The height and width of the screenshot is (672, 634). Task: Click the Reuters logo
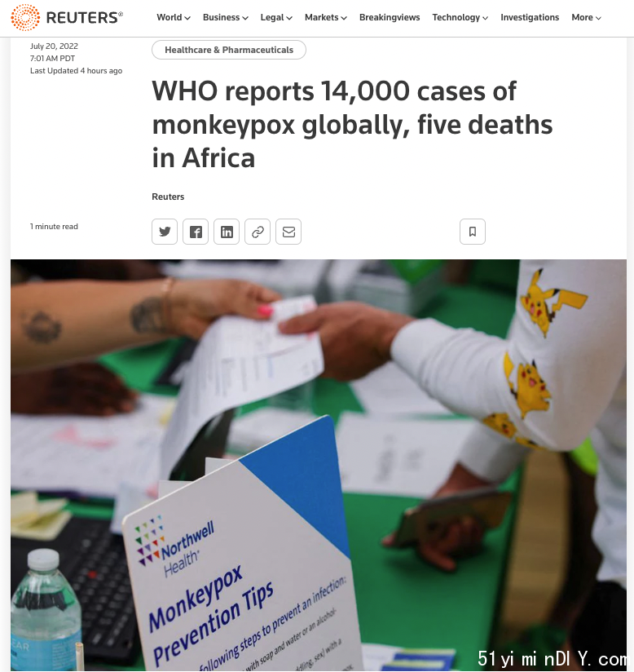[67, 18]
